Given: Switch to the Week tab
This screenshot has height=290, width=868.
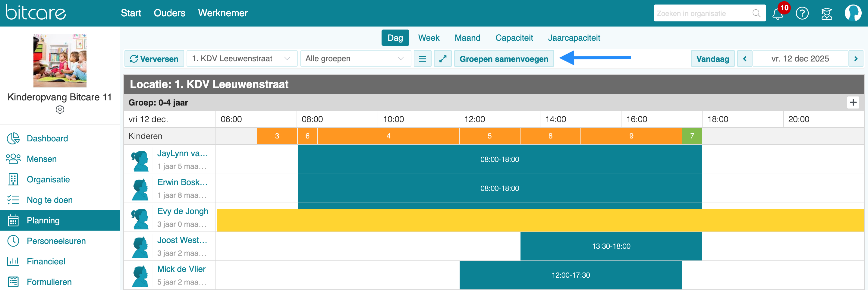Looking at the screenshot, I should click(429, 38).
